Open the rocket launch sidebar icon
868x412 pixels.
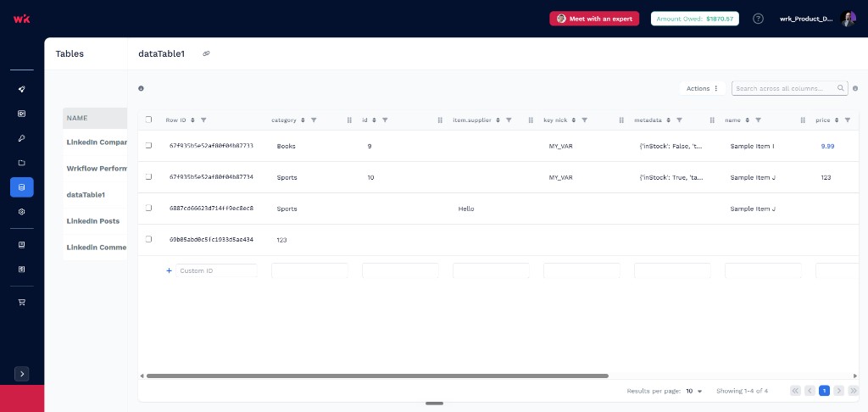[21, 89]
